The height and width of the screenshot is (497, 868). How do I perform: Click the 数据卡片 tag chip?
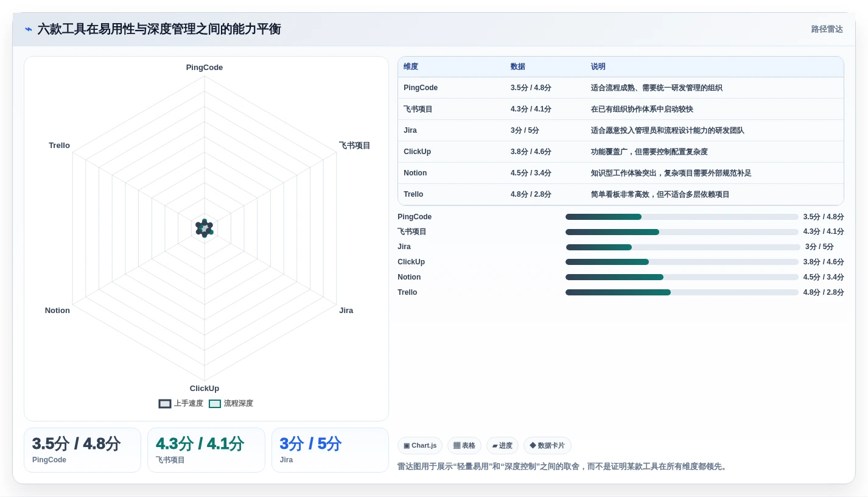tap(547, 445)
